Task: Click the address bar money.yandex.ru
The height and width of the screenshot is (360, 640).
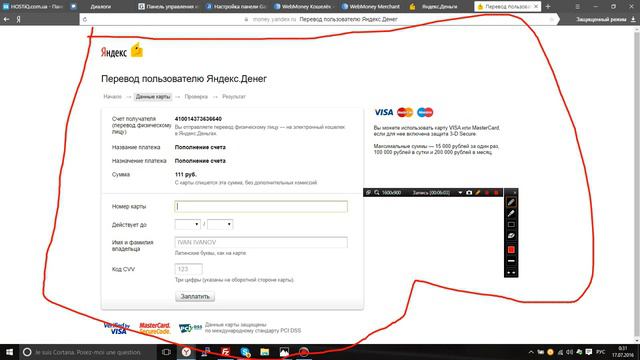Action: [x=320, y=19]
